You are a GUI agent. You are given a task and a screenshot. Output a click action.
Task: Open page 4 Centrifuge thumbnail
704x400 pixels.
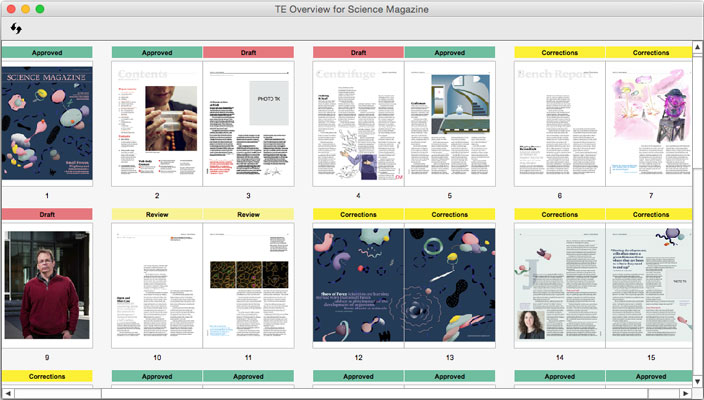pos(358,123)
